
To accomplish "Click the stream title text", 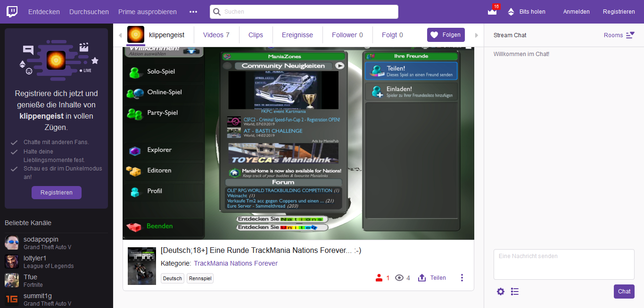I will 261,251.
